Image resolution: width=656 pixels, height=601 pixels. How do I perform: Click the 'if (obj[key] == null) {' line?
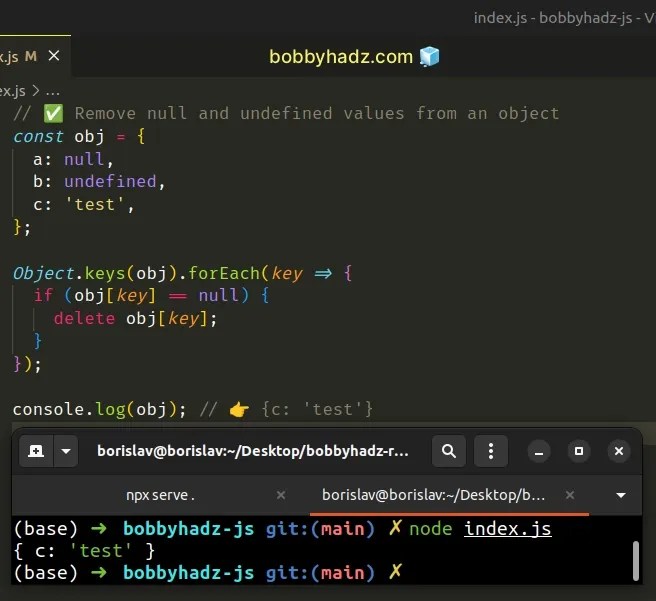coord(151,296)
